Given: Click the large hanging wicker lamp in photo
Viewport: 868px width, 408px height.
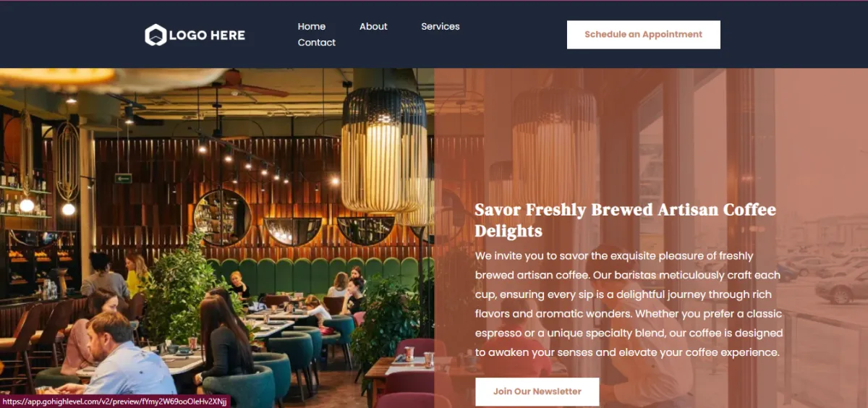Looking at the screenshot, I should pyautogui.click(x=383, y=148).
